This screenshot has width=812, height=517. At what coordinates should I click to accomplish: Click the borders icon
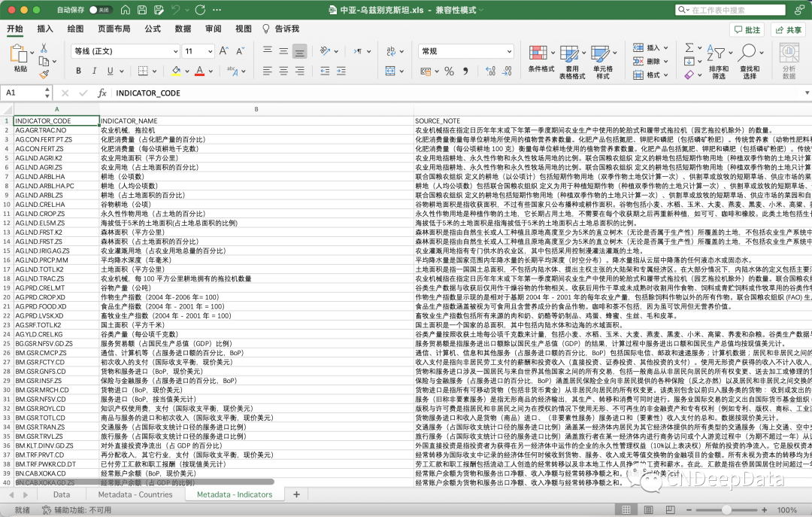[x=144, y=71]
